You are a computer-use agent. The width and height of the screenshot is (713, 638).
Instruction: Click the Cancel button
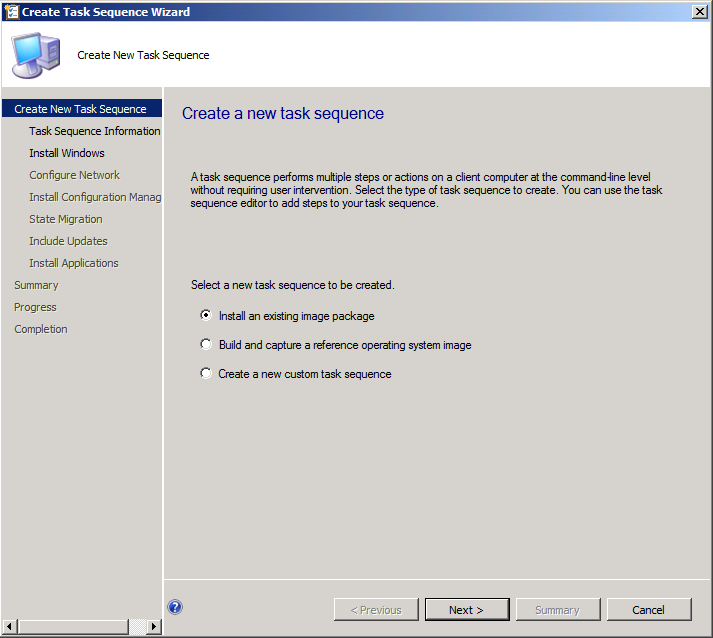tap(649, 609)
